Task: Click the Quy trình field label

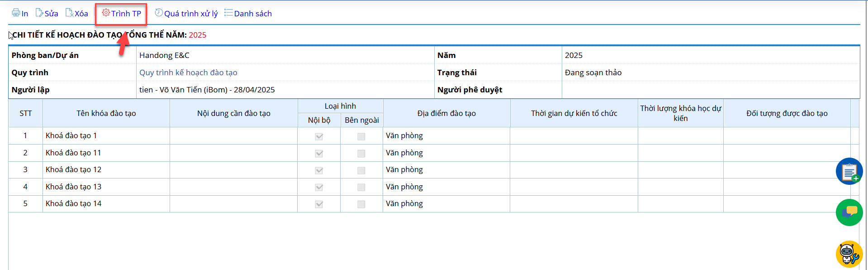Action: point(30,72)
